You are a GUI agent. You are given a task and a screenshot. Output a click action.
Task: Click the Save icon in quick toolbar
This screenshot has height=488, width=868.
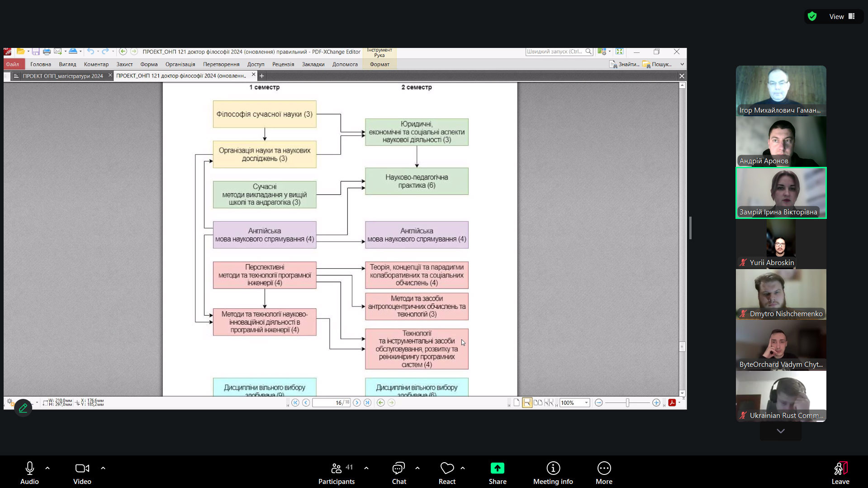point(36,52)
